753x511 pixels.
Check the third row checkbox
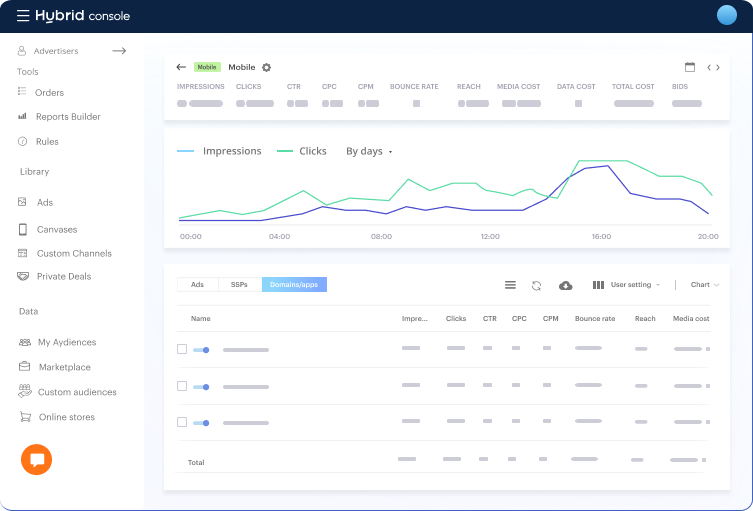pyautogui.click(x=182, y=422)
